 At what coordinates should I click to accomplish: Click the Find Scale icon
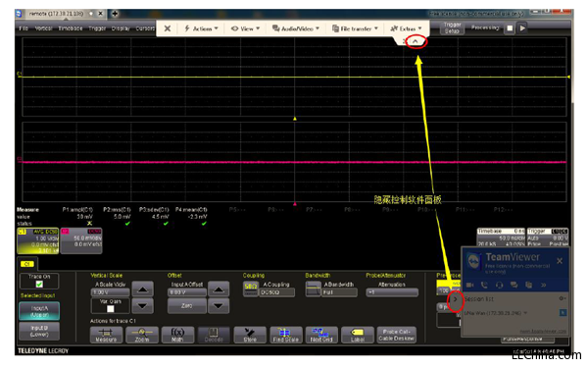pyautogui.click(x=286, y=335)
